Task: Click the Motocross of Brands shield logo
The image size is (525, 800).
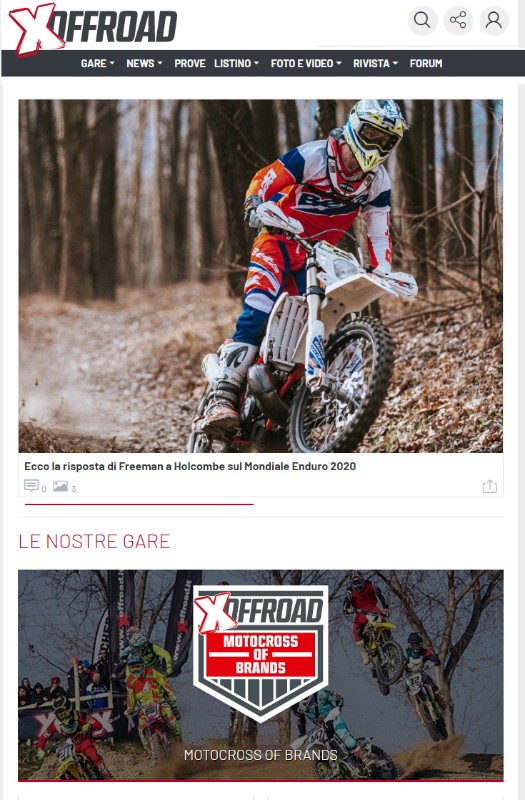Action: 261,652
